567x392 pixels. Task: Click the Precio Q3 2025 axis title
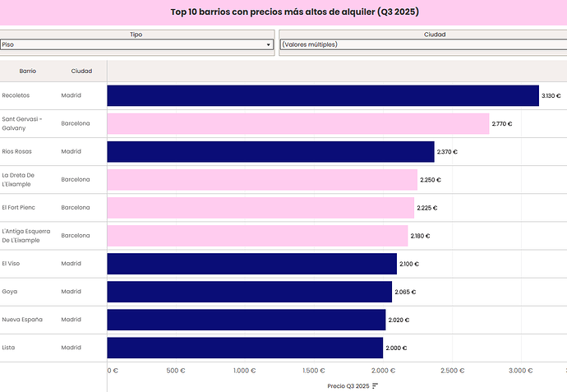[x=347, y=385]
